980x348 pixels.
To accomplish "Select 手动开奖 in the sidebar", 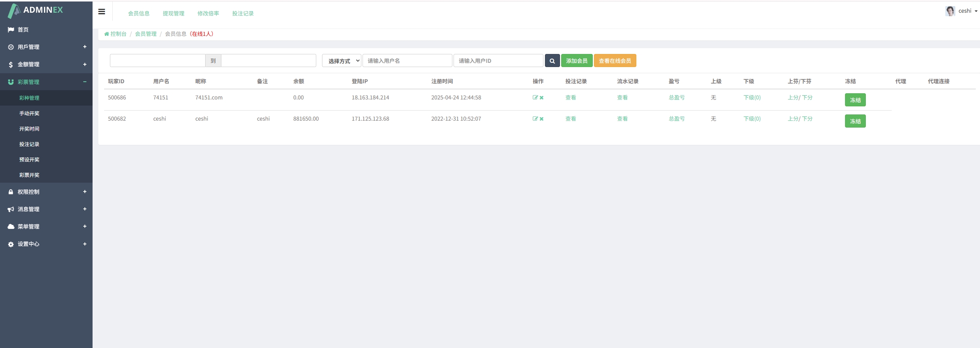I will pyautogui.click(x=29, y=113).
